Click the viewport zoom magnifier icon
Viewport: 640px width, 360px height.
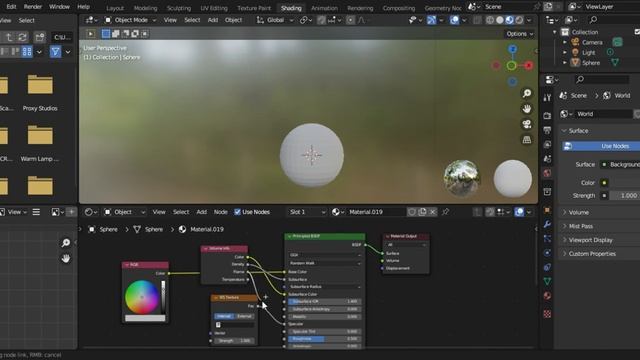click(527, 93)
